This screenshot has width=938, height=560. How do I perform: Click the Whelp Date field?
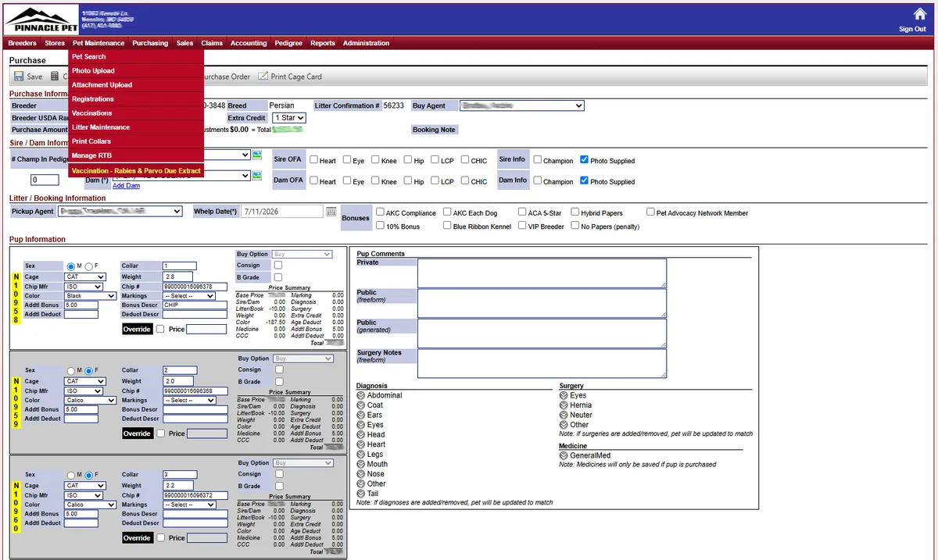click(x=281, y=212)
